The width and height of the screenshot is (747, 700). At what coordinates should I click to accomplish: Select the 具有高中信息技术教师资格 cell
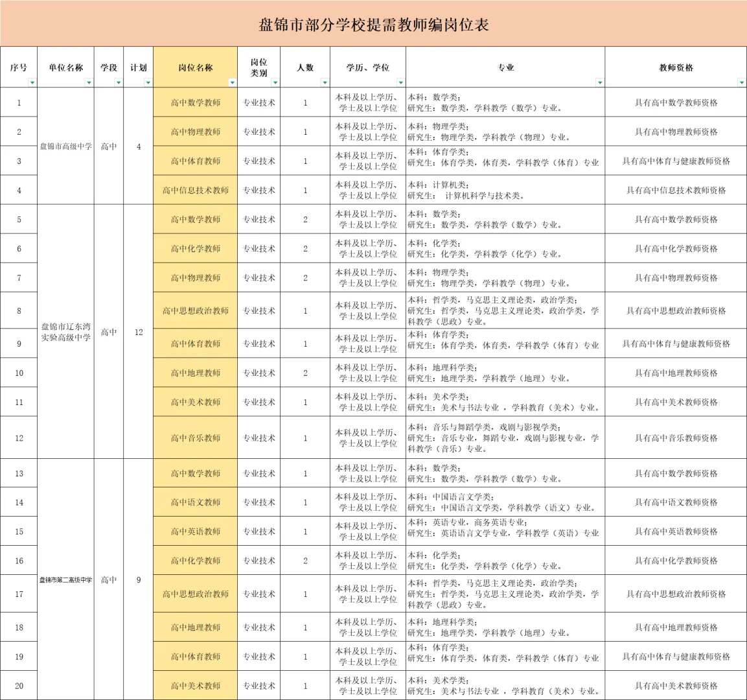click(676, 190)
